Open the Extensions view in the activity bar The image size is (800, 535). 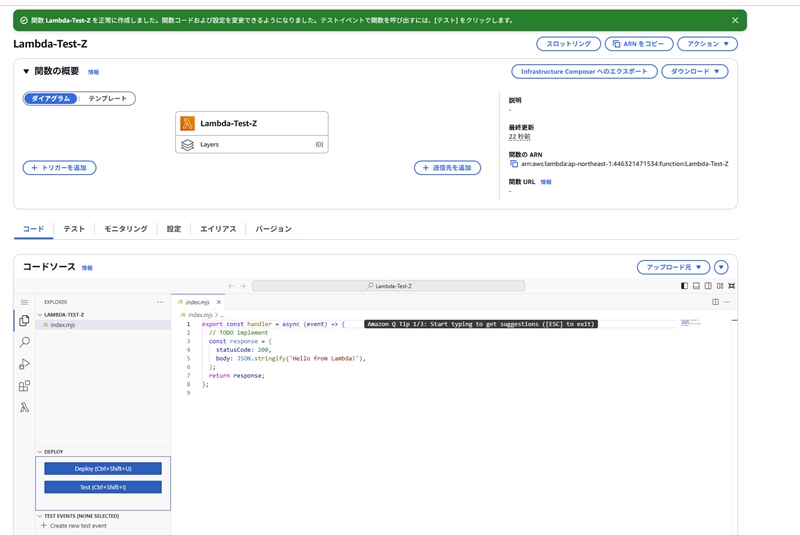pos(24,386)
